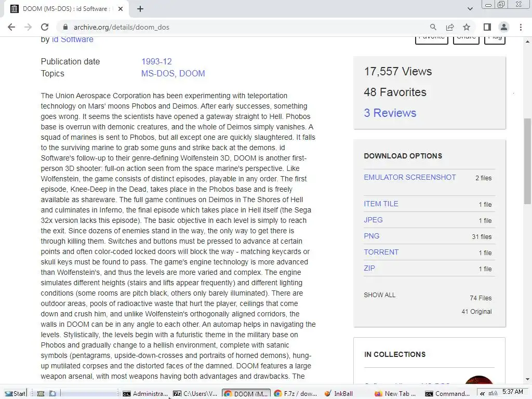The width and height of the screenshot is (532, 399).
Task: Switch to InkBall taskbar item
Action: [339, 394]
